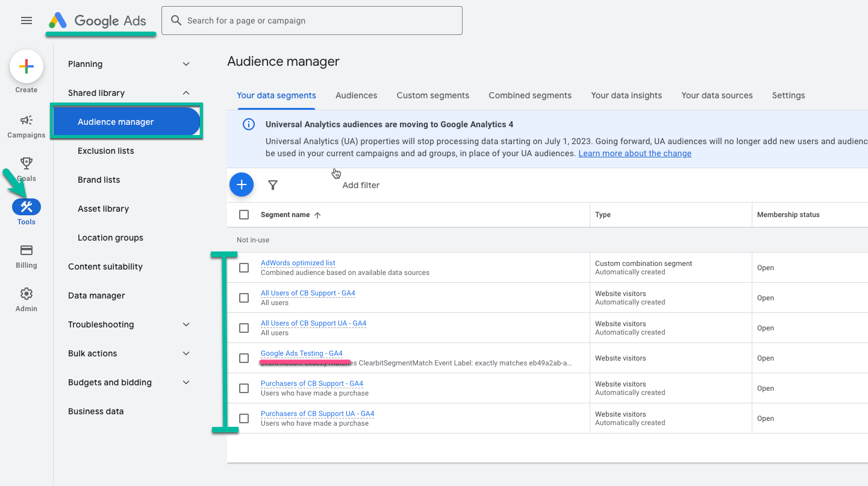Expand the Planning section
Image resolution: width=868 pixels, height=486 pixels.
pos(186,64)
